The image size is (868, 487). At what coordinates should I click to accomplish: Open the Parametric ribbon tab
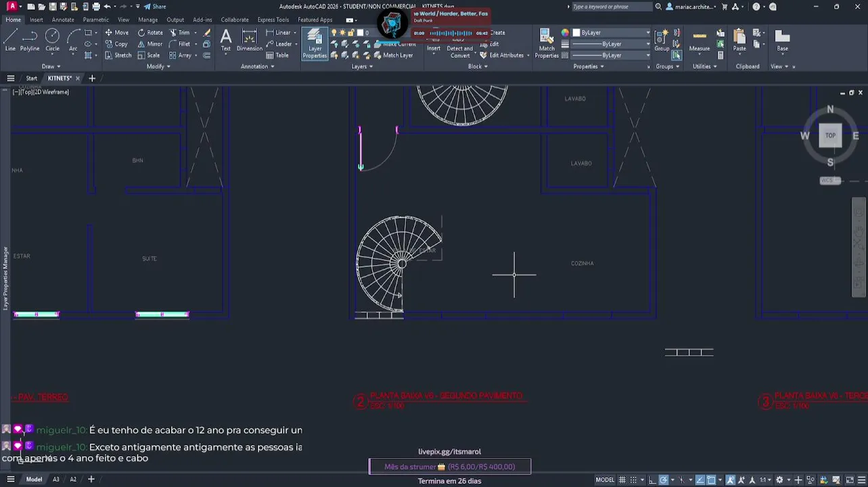[x=95, y=20]
